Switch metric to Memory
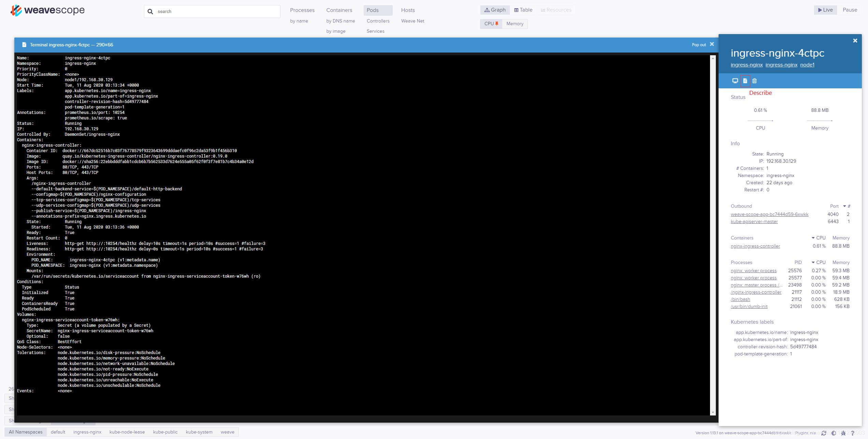Viewport: 868px width, 439px height. point(515,24)
